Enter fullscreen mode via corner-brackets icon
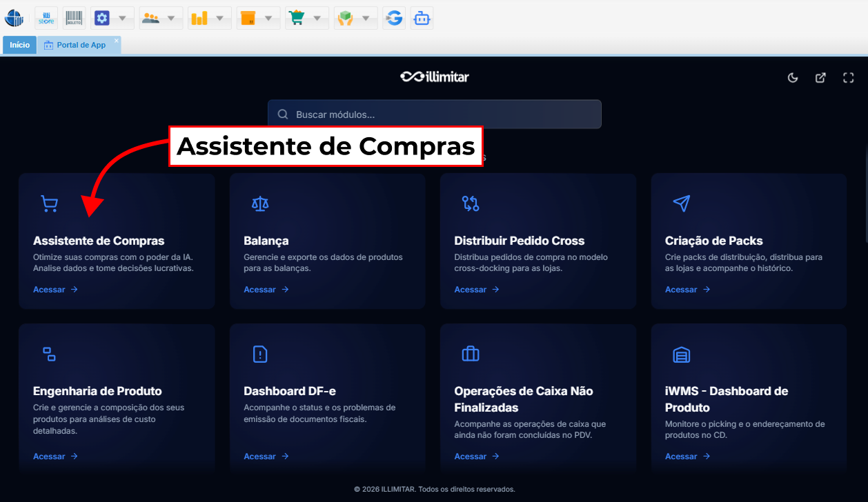The width and height of the screenshot is (868, 502). pos(848,78)
